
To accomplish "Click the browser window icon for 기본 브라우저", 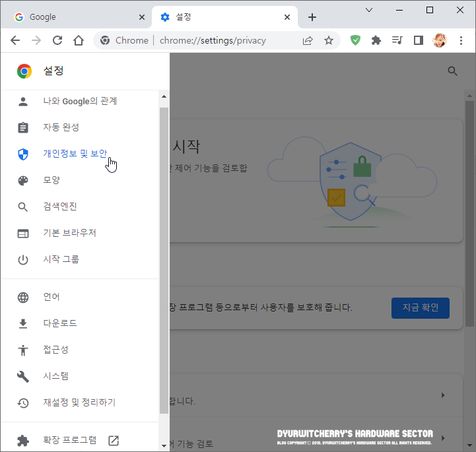I will [23, 234].
